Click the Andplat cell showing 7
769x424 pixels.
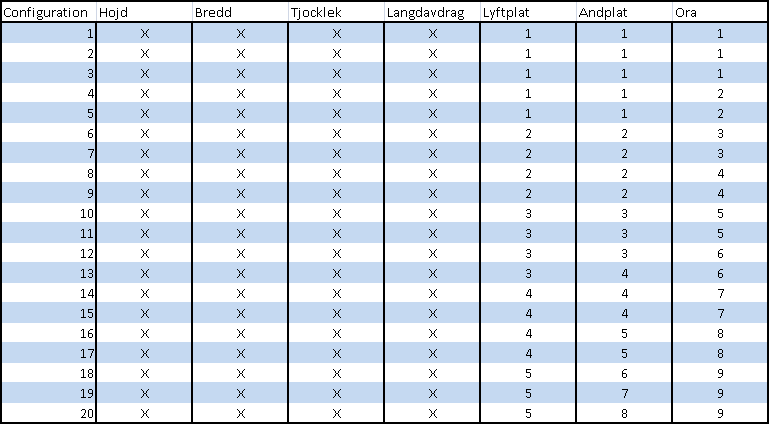[624, 393]
